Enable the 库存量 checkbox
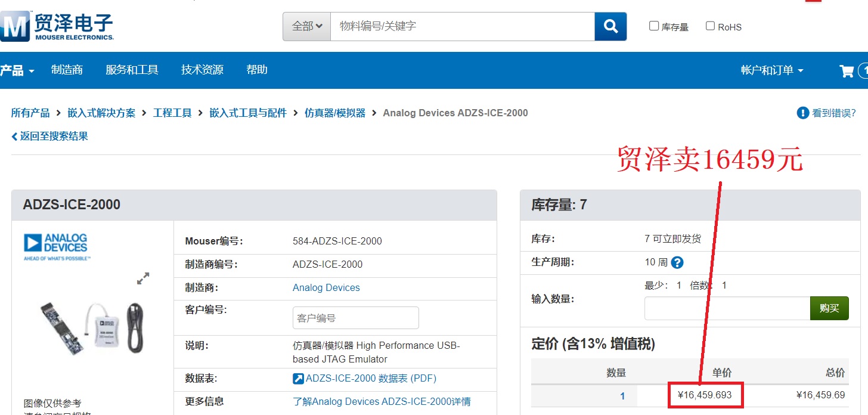868x415 pixels. coord(654,26)
